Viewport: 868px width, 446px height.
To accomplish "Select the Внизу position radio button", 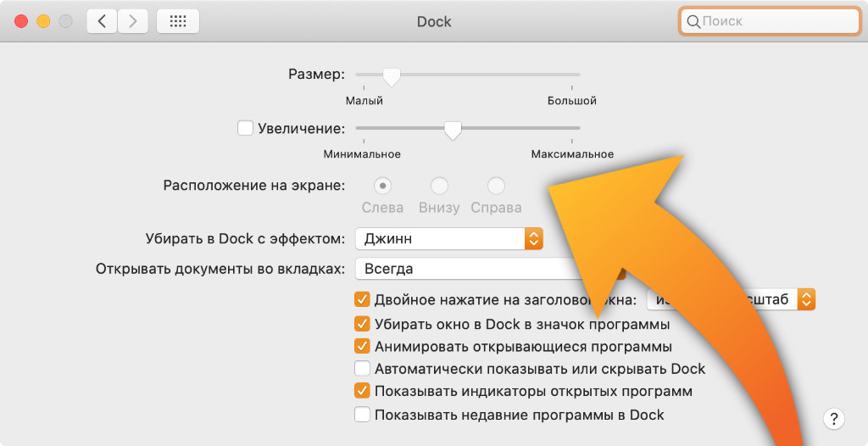I will [439, 186].
